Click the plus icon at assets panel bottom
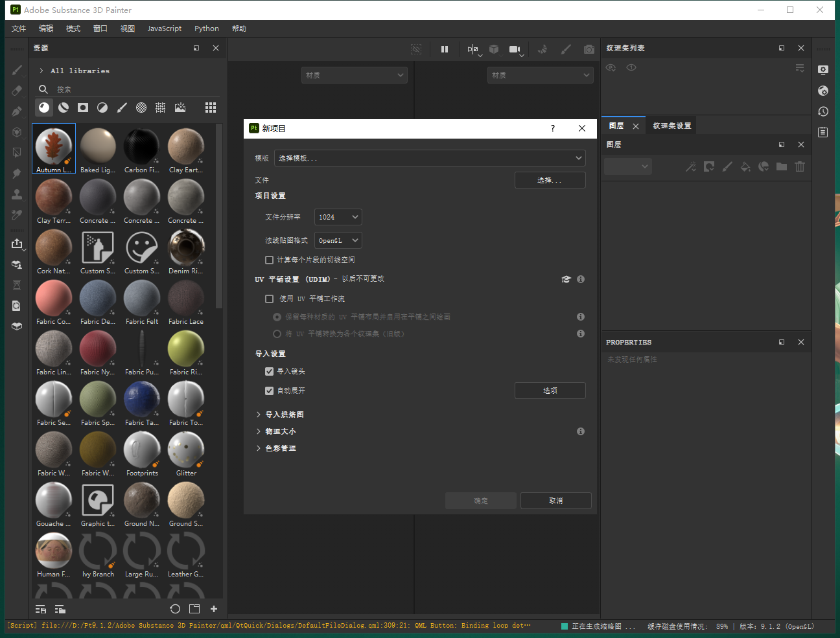 (214, 609)
